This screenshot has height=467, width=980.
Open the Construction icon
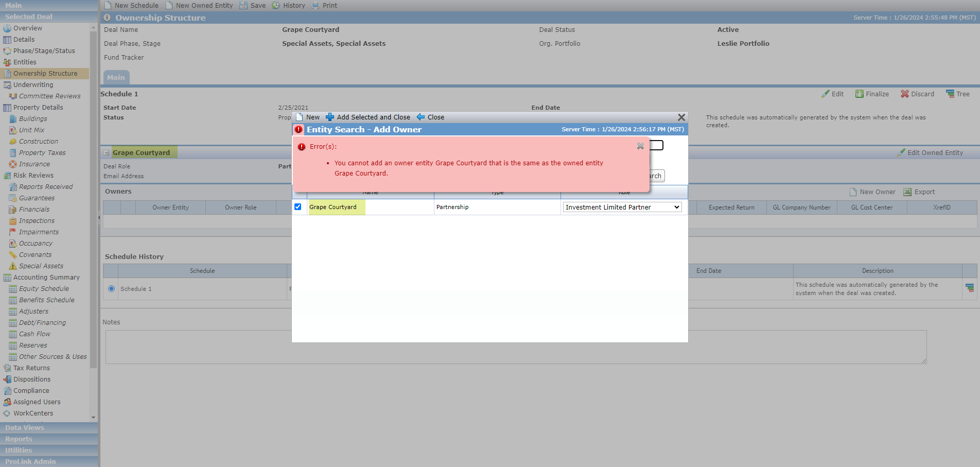(x=13, y=142)
